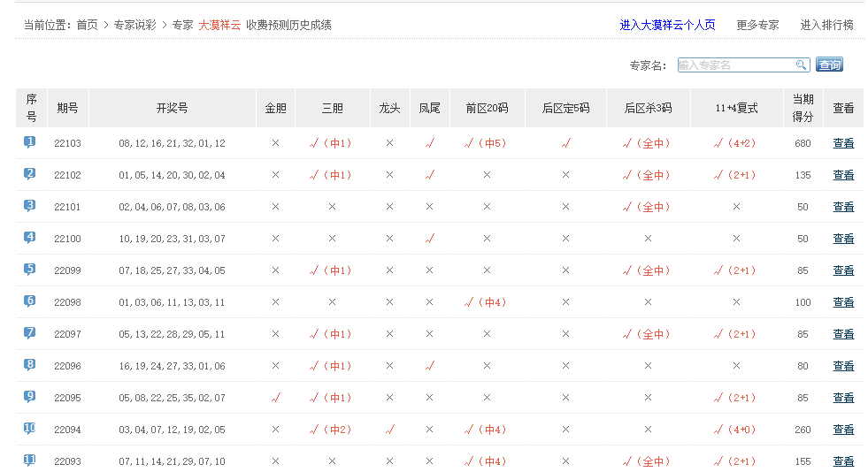Open the 进入排行榜 link
Image resolution: width=868 pixels, height=472 pixels.
[826, 25]
